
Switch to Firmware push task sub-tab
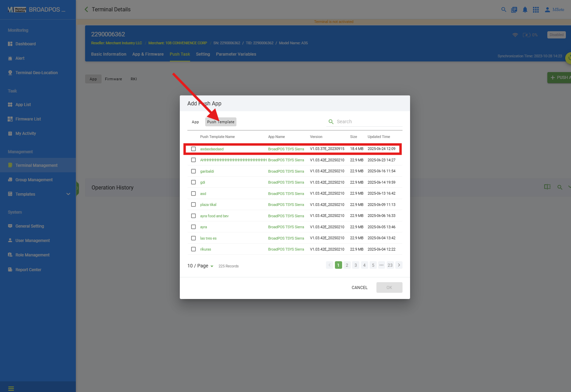click(x=114, y=79)
